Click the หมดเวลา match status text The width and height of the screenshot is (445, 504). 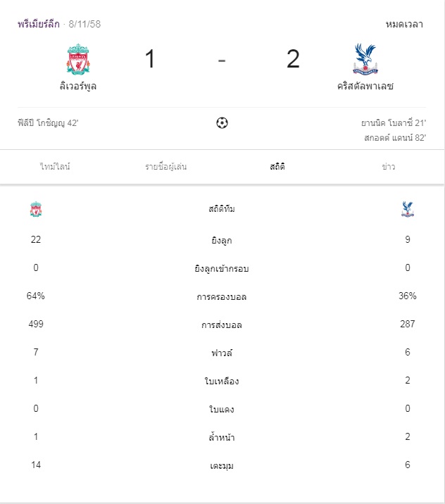(x=404, y=24)
